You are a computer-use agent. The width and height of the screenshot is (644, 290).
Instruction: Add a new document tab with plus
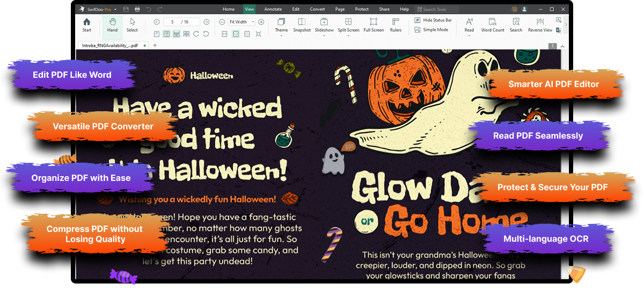[x=155, y=46]
